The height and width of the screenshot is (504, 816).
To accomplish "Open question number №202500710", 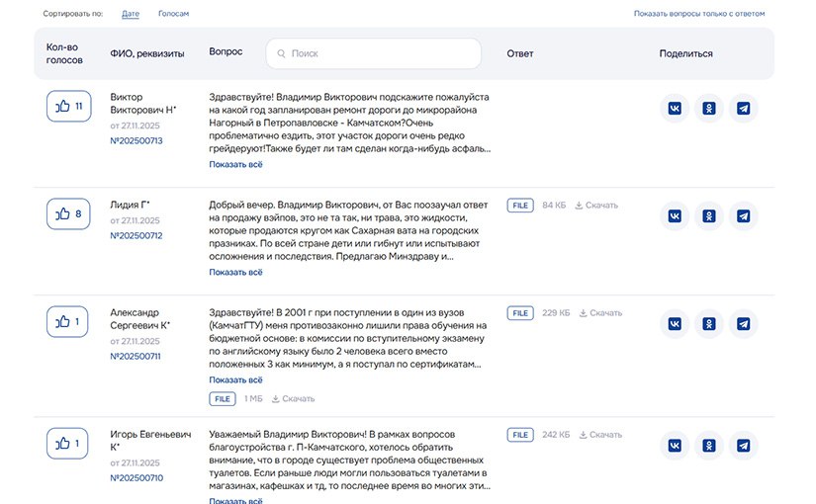I will (136, 478).
